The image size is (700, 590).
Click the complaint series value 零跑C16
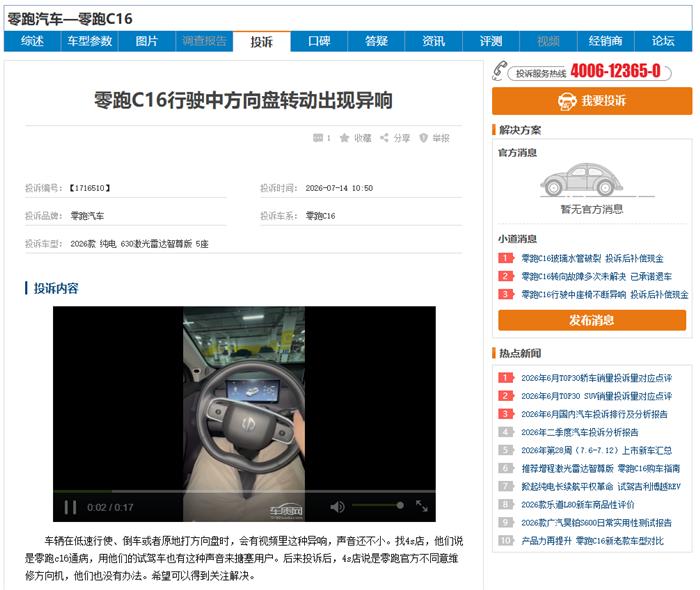point(320,216)
